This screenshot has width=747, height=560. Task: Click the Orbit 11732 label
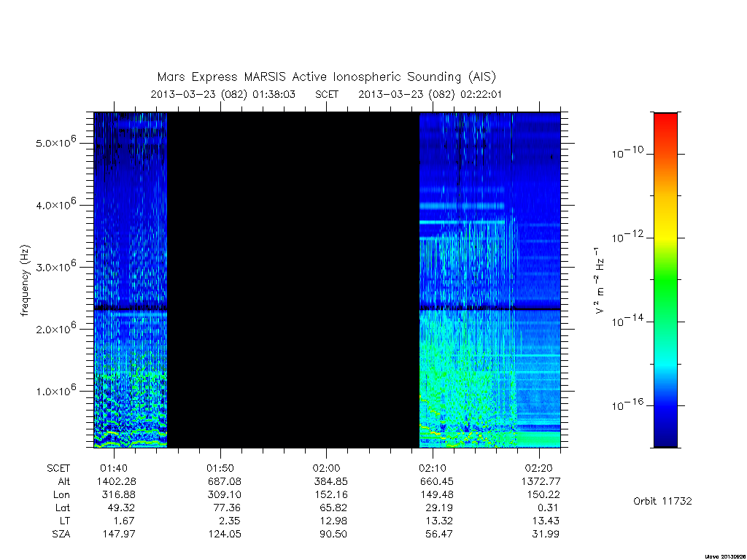662,501
